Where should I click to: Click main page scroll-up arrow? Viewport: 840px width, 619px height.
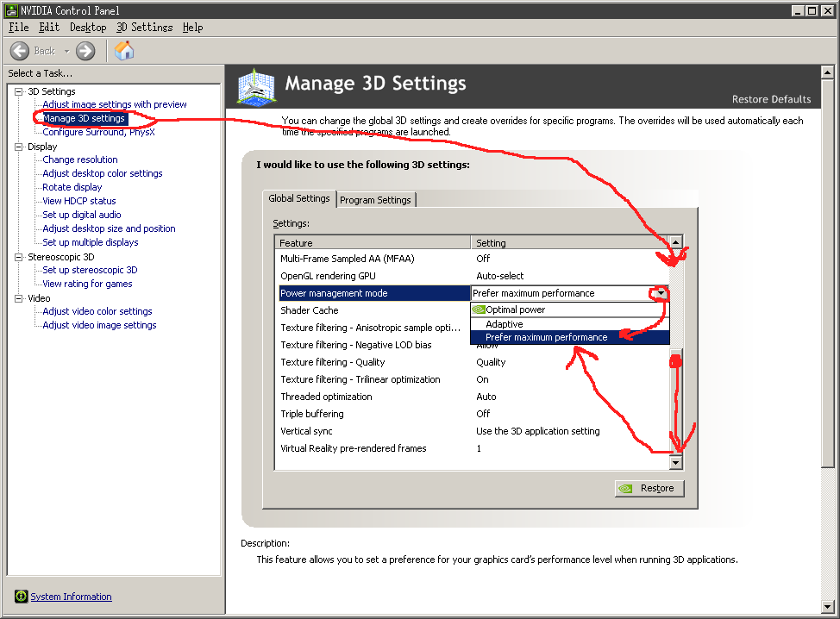(x=828, y=72)
